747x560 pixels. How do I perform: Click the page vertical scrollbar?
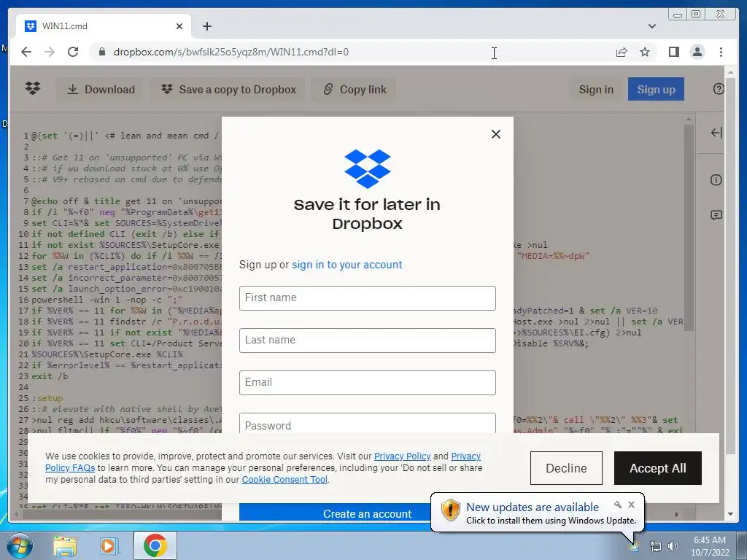tap(731, 267)
